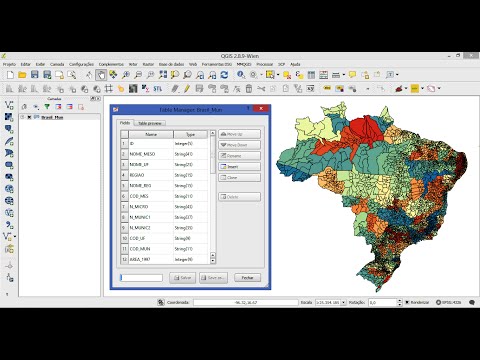Toggle editing with the yellow pencil icon
The height and width of the screenshot is (360, 480).
pos(187,89)
